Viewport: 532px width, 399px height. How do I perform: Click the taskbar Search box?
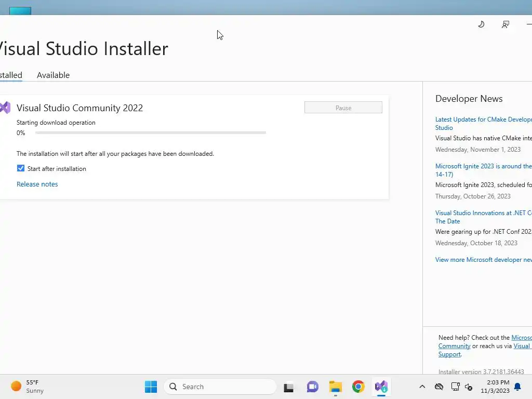[220, 387]
